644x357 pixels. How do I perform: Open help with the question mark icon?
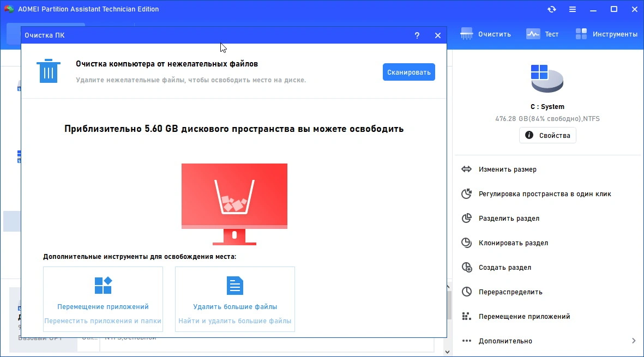pyautogui.click(x=417, y=35)
